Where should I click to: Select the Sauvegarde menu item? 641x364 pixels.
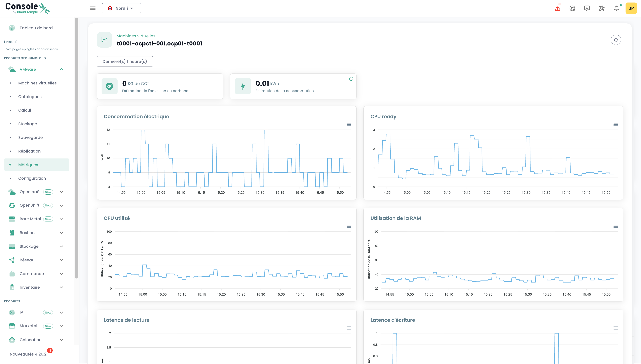click(30, 137)
